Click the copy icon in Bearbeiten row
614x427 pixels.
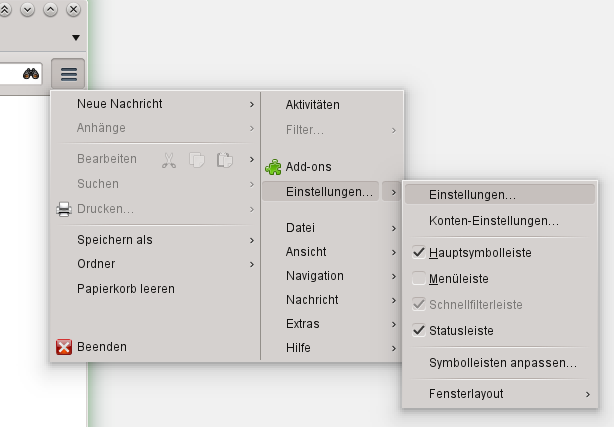coord(197,159)
